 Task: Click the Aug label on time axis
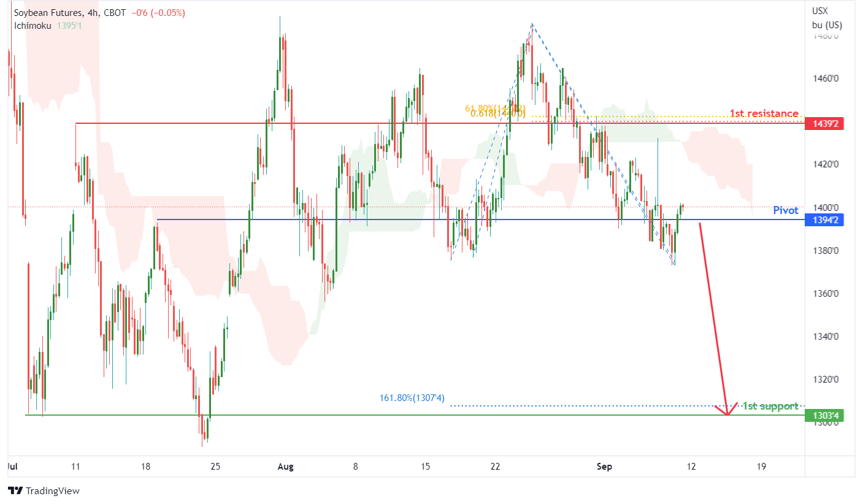pos(285,467)
